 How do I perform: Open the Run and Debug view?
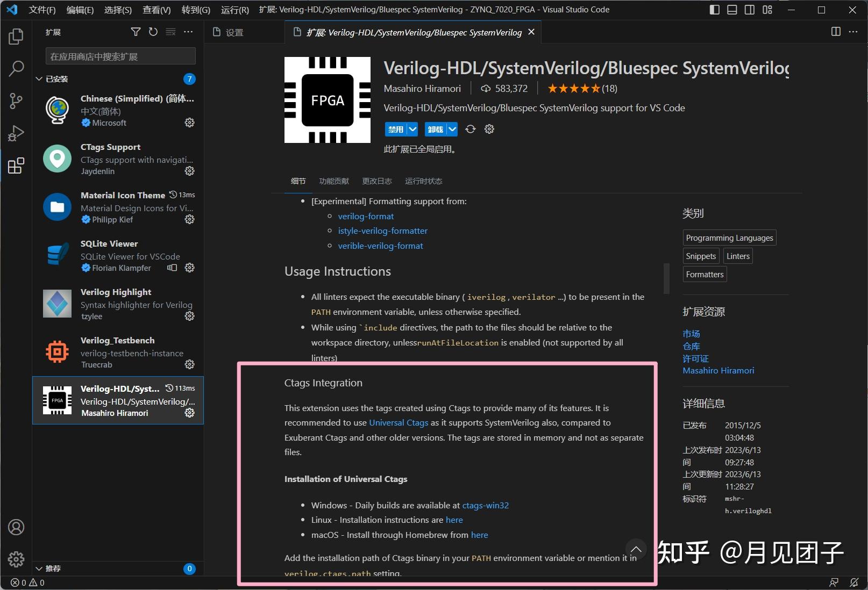(16, 133)
